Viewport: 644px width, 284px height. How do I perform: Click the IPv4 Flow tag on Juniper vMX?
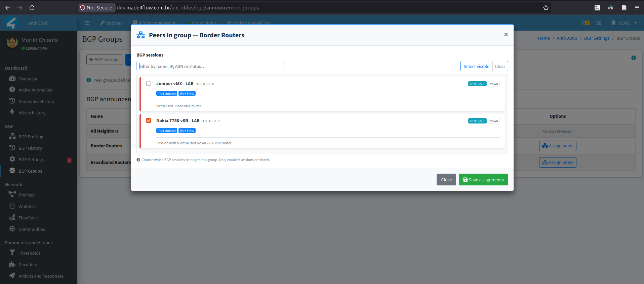pyautogui.click(x=187, y=94)
